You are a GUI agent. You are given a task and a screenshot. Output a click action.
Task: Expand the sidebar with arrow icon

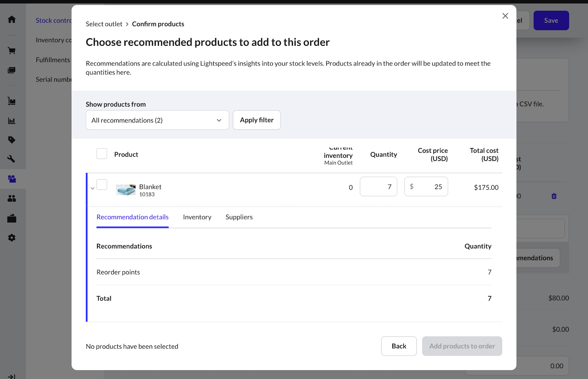tap(12, 376)
